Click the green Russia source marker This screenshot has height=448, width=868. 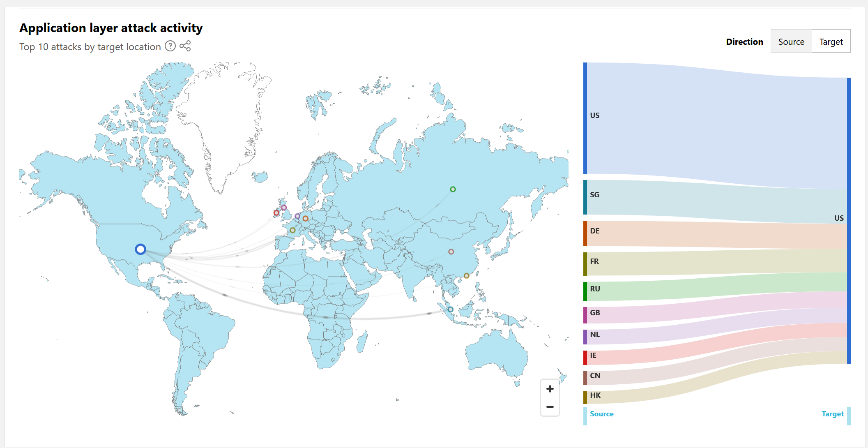[x=453, y=189]
